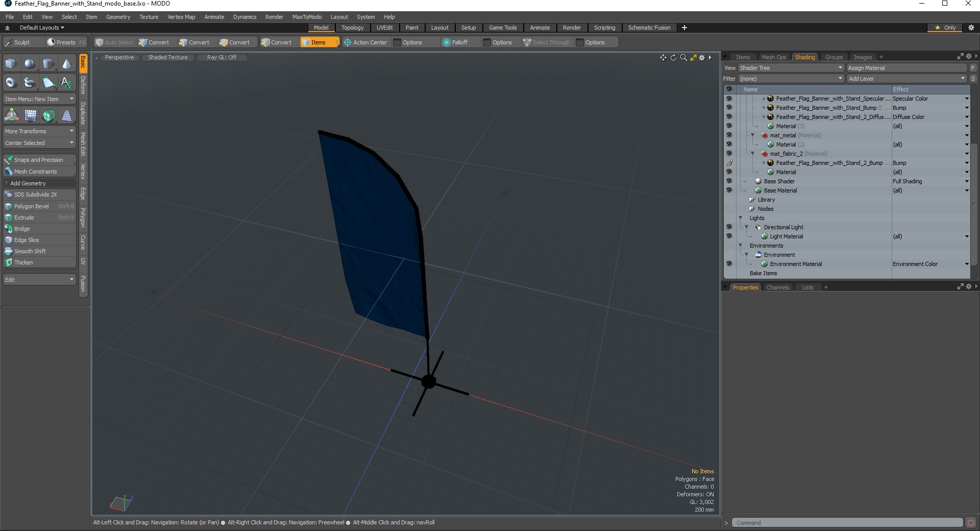Screen dimensions: 980x531
Task: Select the Tube spiral tool
Action: click(x=30, y=82)
